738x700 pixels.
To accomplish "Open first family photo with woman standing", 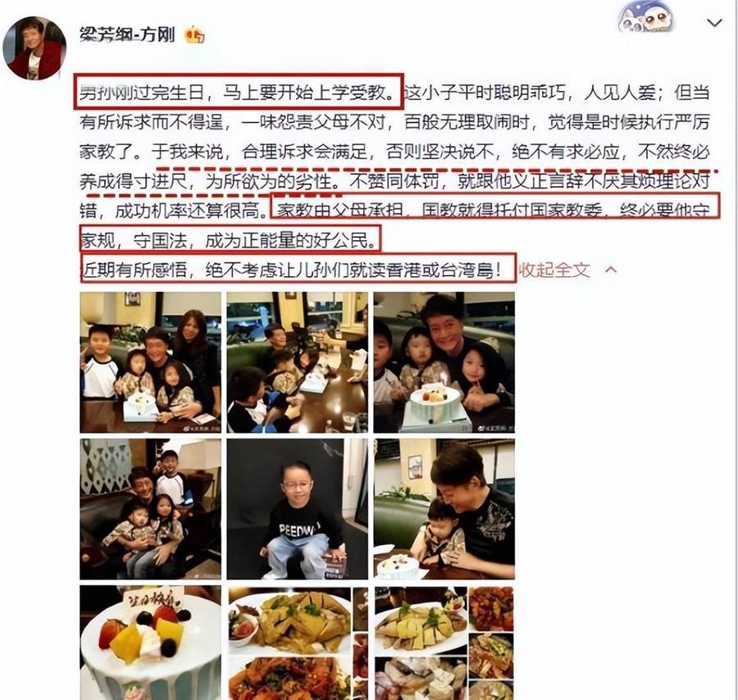I will pyautogui.click(x=150, y=362).
